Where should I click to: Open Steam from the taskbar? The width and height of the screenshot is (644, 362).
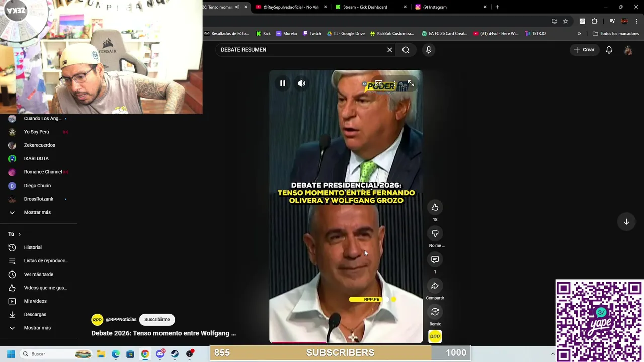(x=175, y=354)
